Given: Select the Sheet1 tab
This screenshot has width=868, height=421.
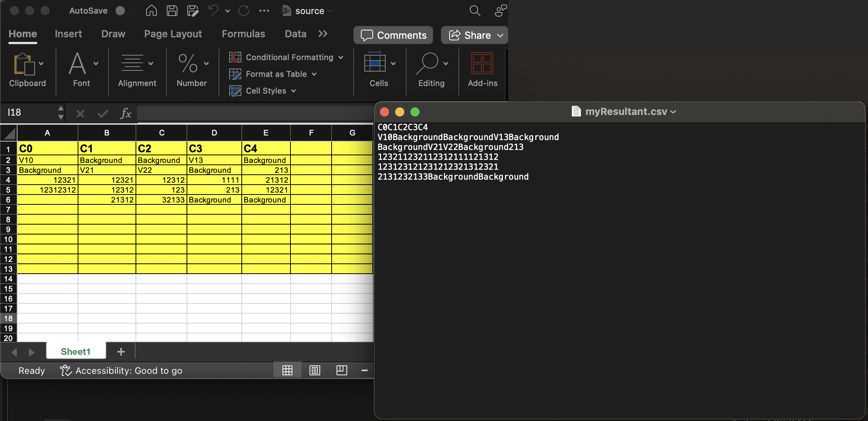Looking at the screenshot, I should pyautogui.click(x=76, y=351).
